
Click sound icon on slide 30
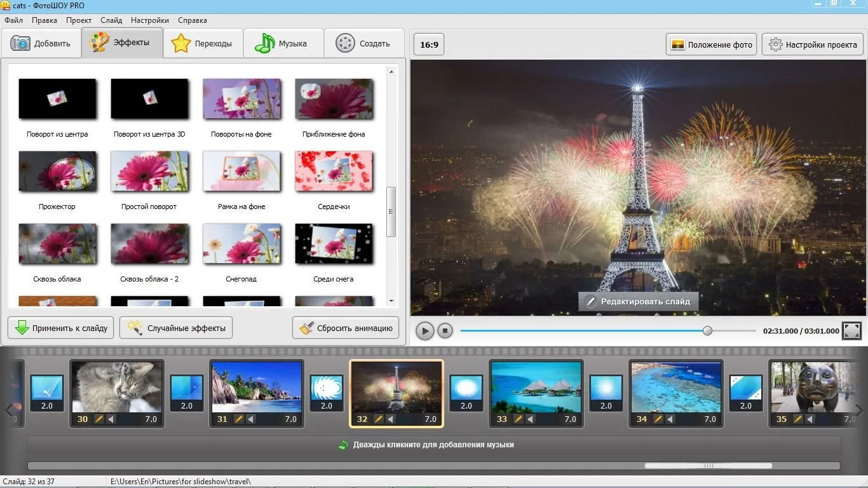click(x=110, y=419)
